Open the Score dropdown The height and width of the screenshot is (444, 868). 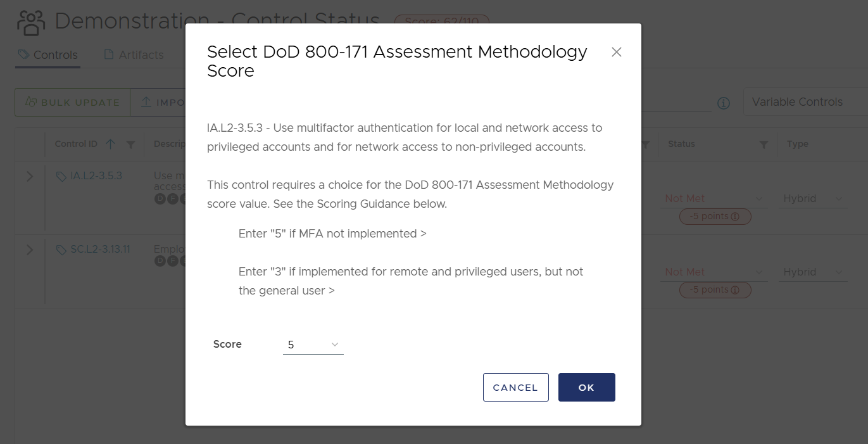click(313, 345)
